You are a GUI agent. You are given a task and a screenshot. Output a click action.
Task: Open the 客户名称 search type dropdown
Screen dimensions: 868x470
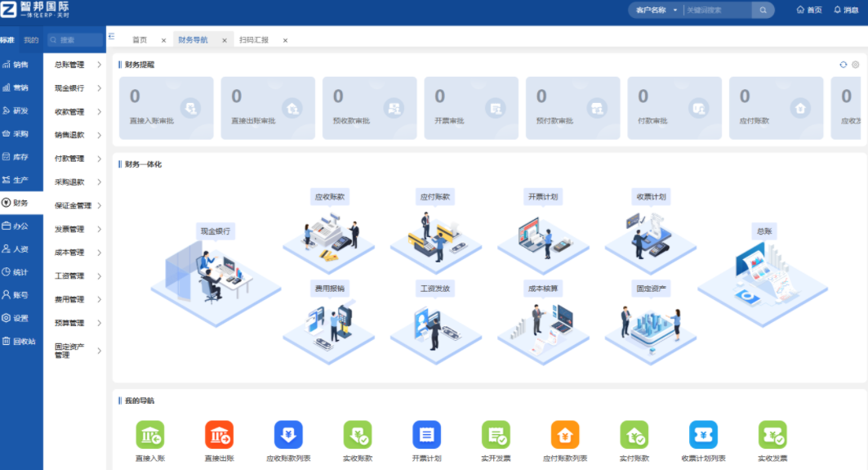656,10
